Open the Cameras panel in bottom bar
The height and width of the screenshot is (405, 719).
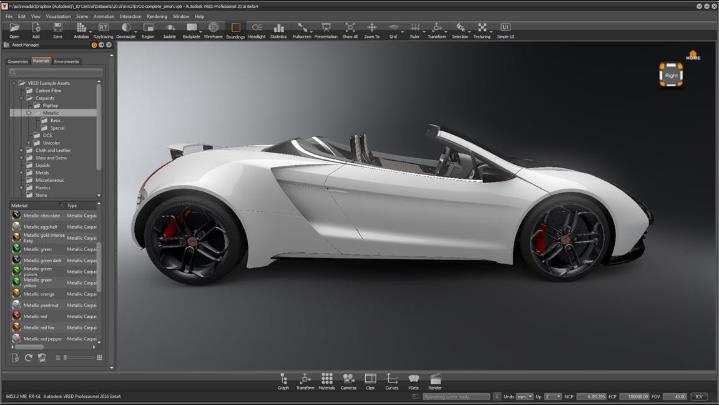(x=348, y=380)
